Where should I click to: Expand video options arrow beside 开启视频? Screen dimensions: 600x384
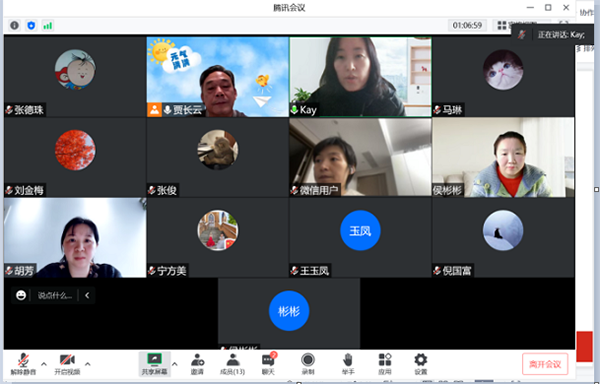[x=88, y=364]
